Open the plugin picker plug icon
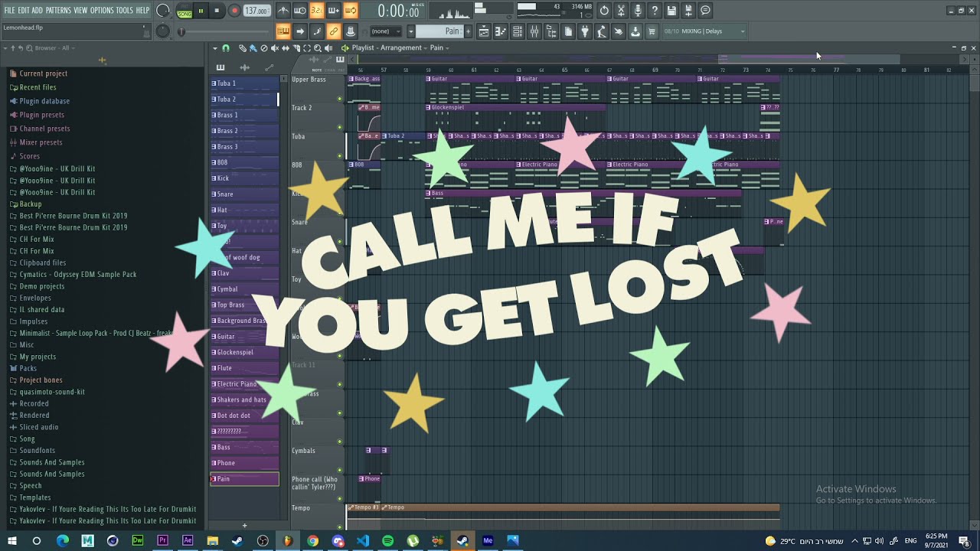Viewport: 980px width, 551px height. pos(584,31)
